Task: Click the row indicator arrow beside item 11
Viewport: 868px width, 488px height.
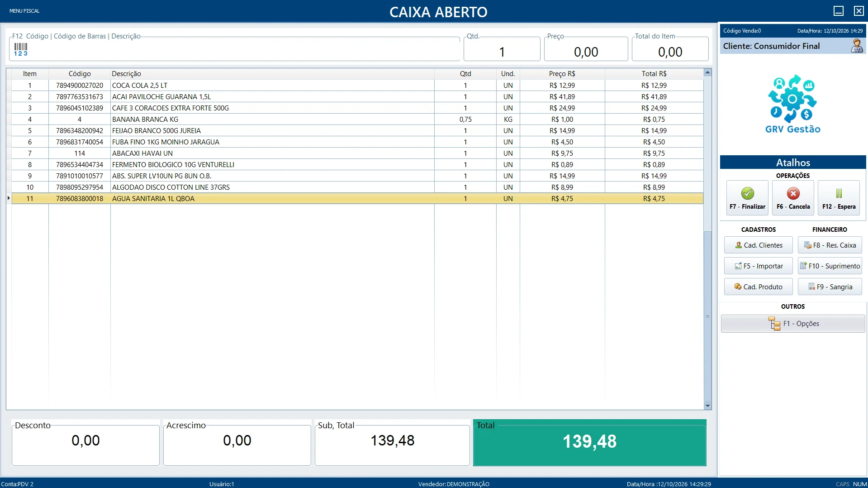Action: pyautogui.click(x=9, y=198)
